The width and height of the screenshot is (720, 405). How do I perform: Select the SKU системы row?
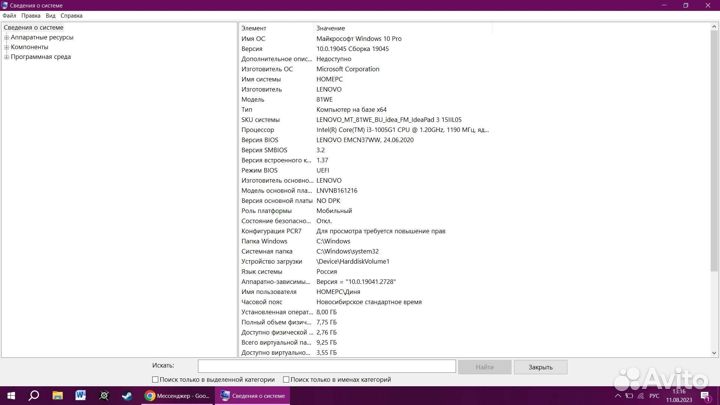click(365, 120)
